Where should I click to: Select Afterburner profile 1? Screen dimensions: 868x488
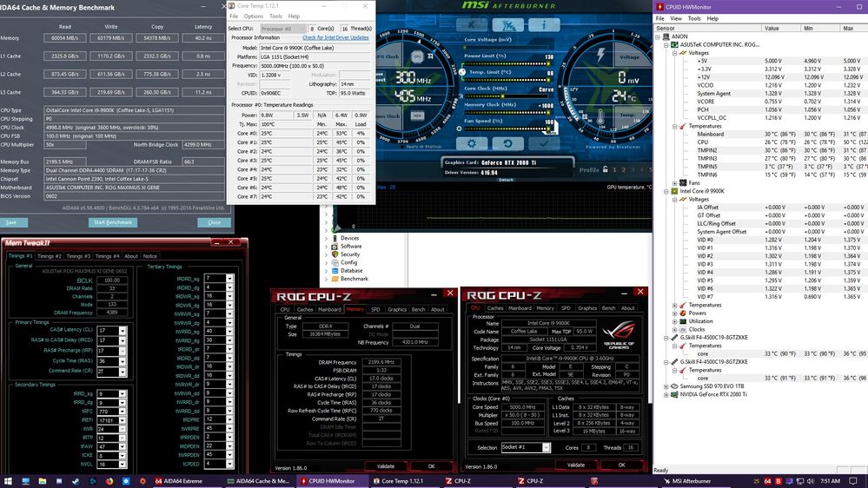[614, 170]
